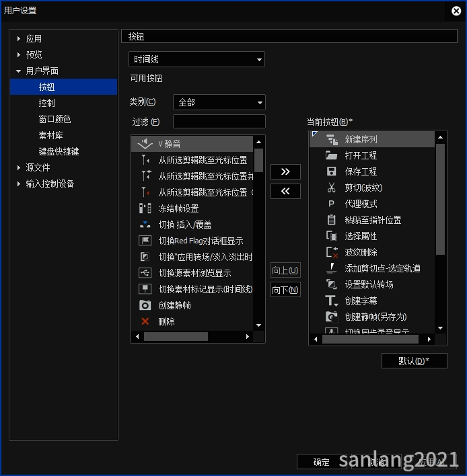Click the 添加剪切点-选定轨道 icon
This screenshot has height=476, width=467.
(332, 268)
